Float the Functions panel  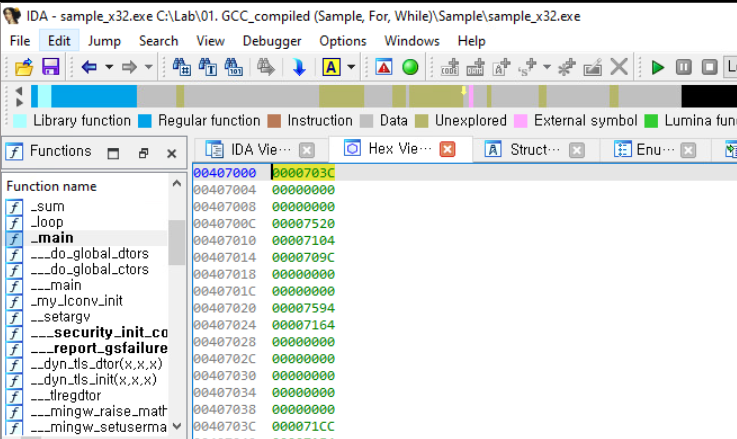(x=143, y=153)
